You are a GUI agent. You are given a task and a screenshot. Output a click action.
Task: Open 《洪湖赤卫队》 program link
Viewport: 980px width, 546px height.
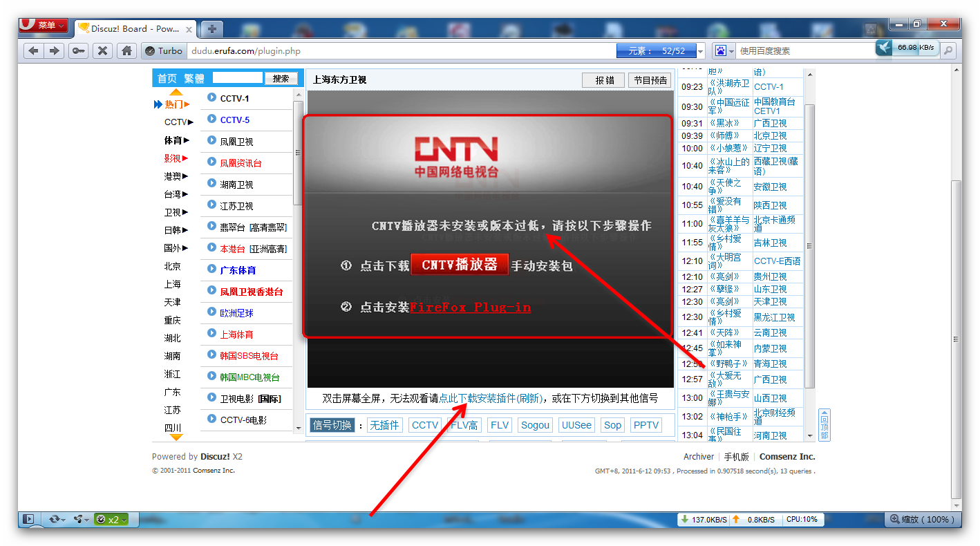click(x=729, y=87)
